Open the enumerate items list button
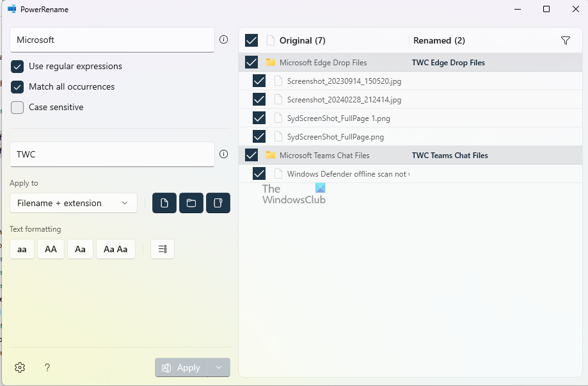Screen dimensions: 588x386 point(163,249)
